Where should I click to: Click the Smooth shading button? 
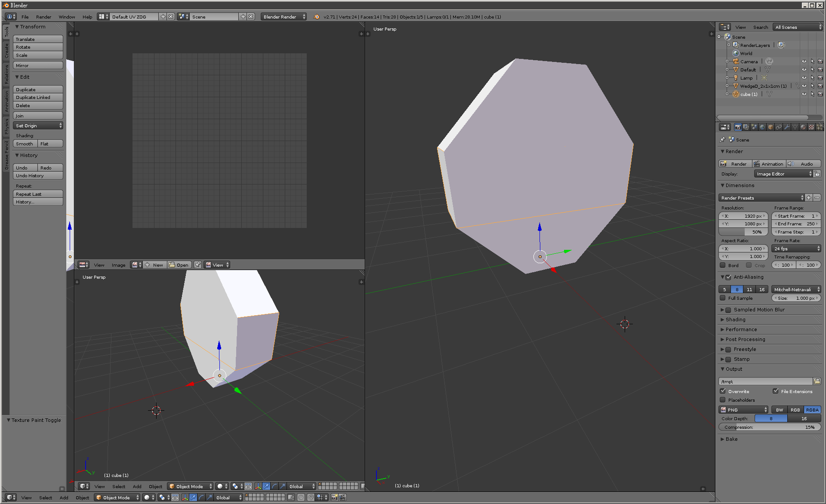25,144
